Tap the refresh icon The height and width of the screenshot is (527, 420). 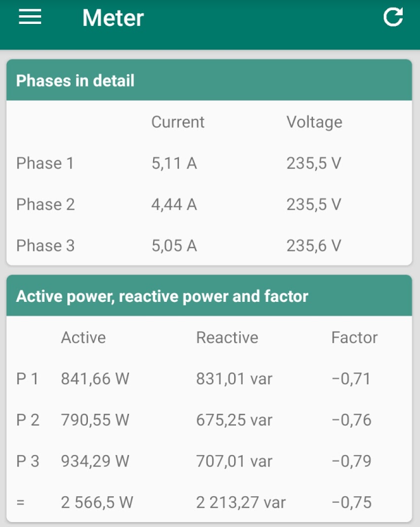(x=393, y=17)
